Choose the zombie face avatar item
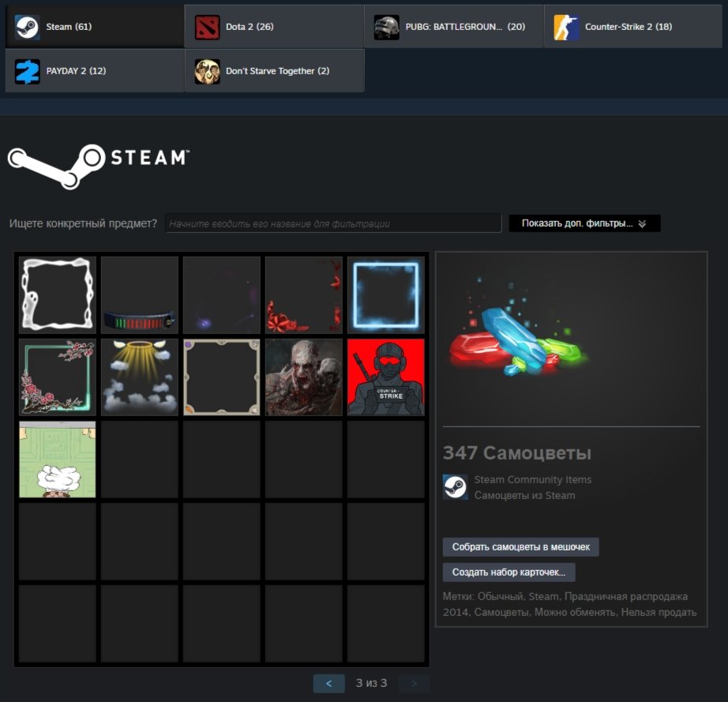Viewport: 728px width, 702px height. coord(304,377)
